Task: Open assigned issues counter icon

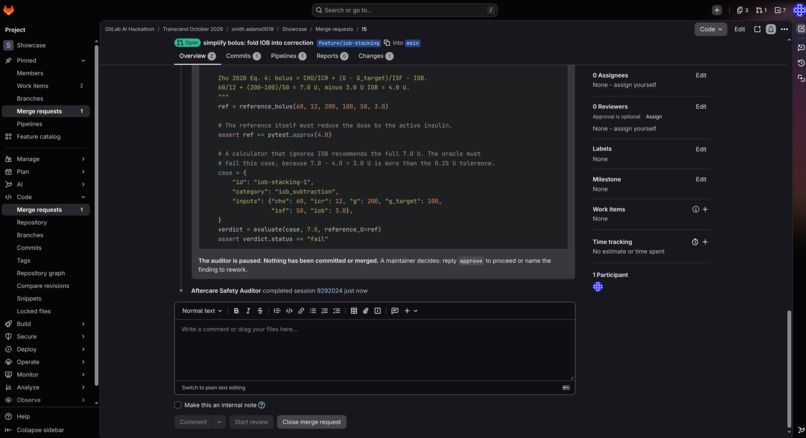Action: pos(742,10)
